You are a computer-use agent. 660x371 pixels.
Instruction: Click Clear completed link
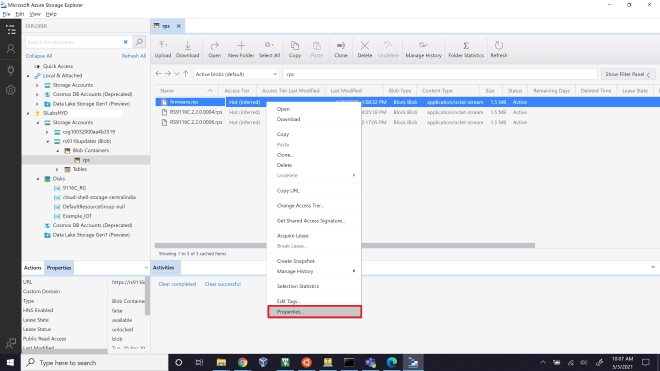point(177,284)
